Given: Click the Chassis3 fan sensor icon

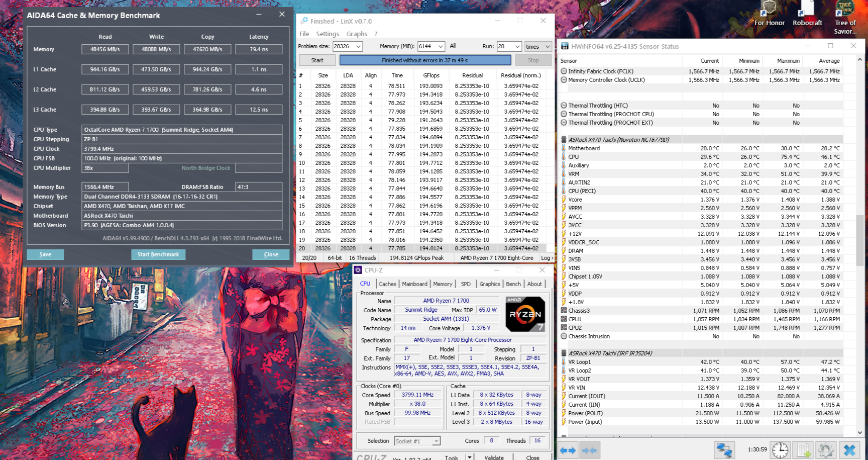Looking at the screenshot, I should click(564, 311).
